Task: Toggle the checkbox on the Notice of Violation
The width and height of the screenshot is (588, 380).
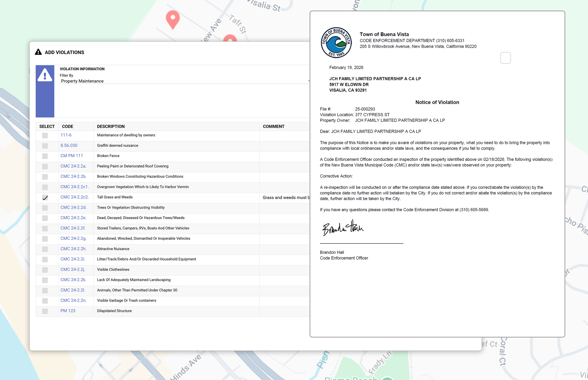Action: pyautogui.click(x=505, y=58)
